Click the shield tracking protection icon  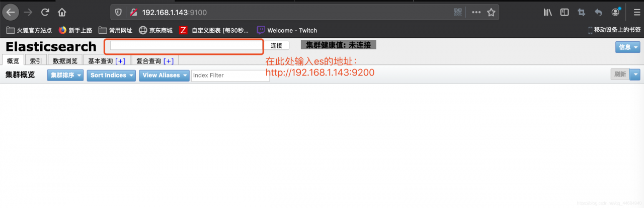[119, 12]
